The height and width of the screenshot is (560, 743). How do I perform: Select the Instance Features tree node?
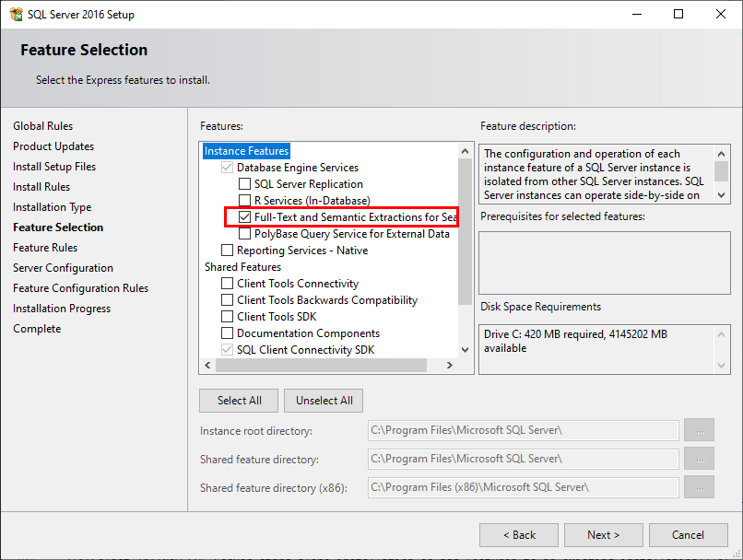246,151
